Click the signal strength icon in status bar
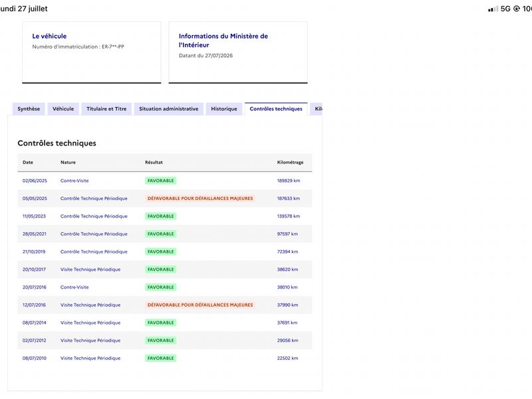 [493, 9]
